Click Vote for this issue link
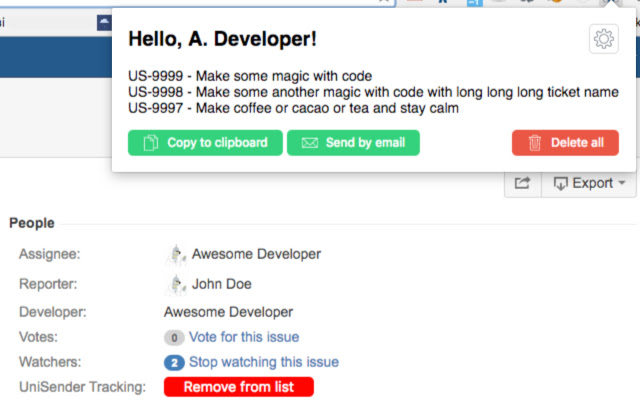The height and width of the screenshot is (400, 640). click(x=243, y=337)
